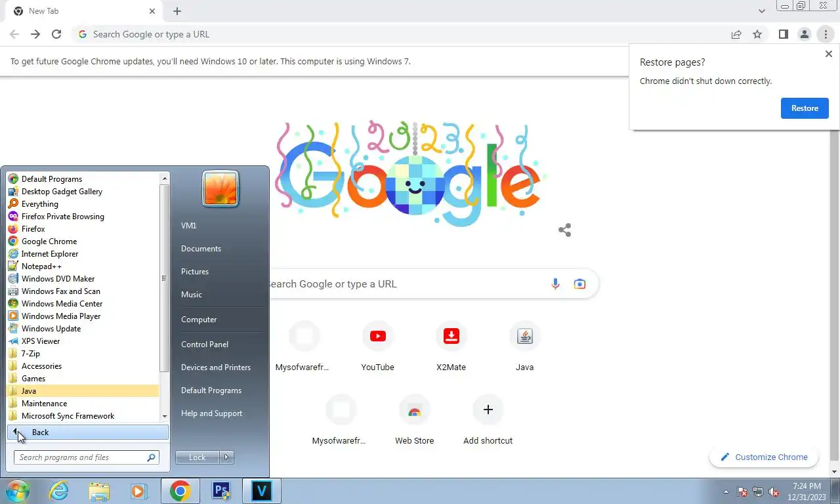Open Devices and Printers
The image size is (840, 504).
point(216,367)
